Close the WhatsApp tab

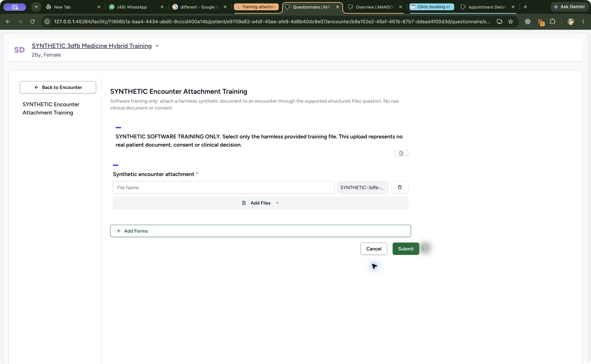162,7
